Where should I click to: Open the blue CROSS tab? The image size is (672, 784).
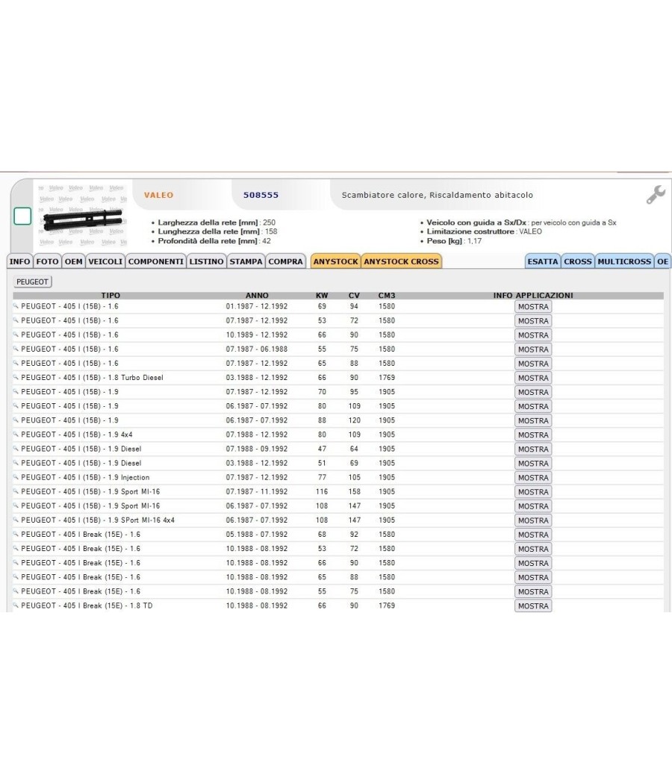(578, 261)
